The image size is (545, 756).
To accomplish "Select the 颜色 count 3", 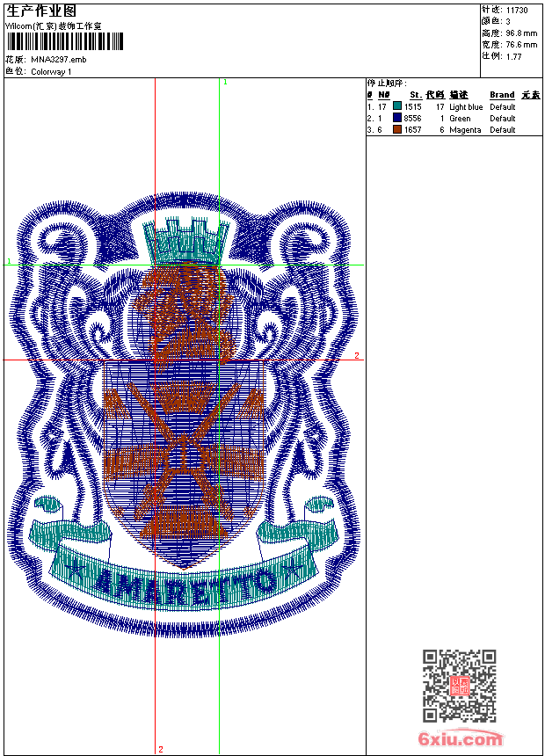I will [x=508, y=22].
